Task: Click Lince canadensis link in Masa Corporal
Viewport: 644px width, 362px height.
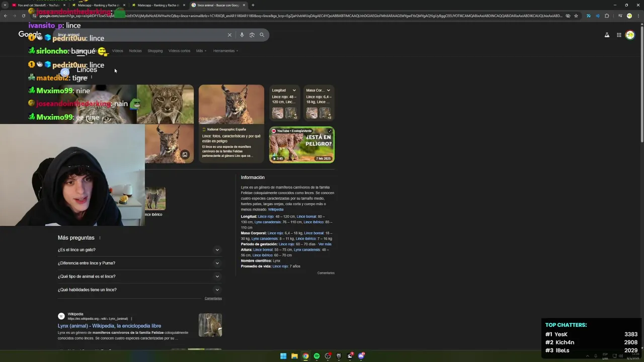Action: 265,238
